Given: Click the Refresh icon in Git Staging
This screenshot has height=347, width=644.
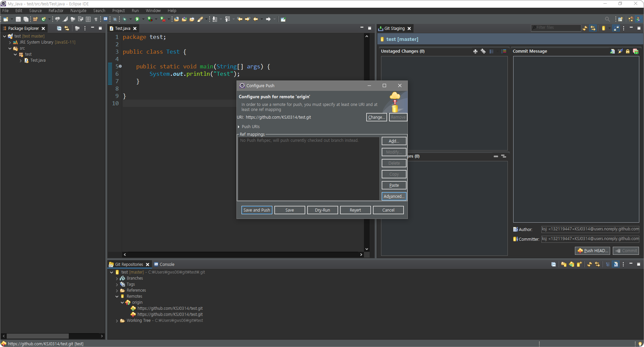Looking at the screenshot, I should (585, 28).
